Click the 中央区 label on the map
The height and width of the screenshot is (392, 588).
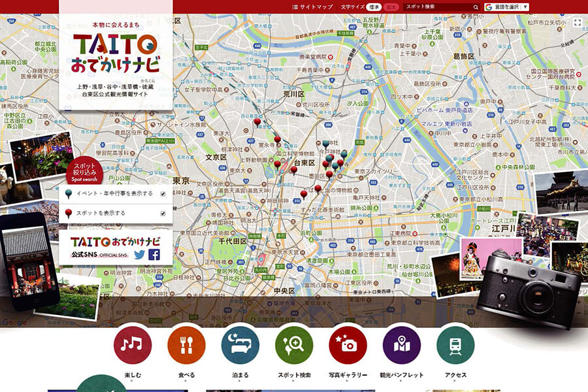pyautogui.click(x=285, y=291)
